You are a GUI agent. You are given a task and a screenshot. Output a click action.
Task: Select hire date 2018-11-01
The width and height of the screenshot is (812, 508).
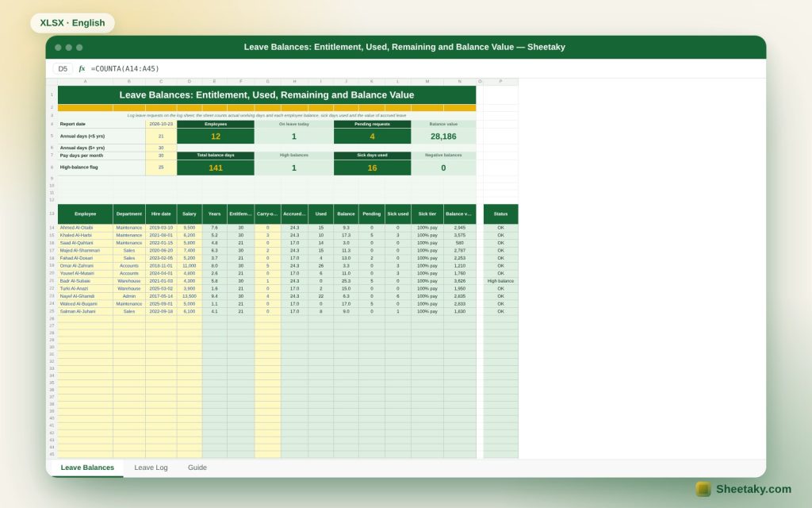coord(161,265)
